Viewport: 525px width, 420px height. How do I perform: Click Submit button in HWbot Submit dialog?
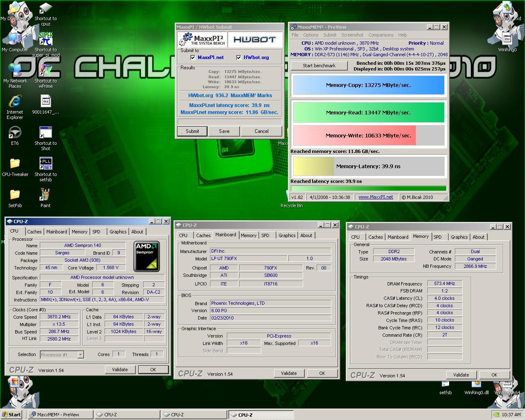pos(192,131)
